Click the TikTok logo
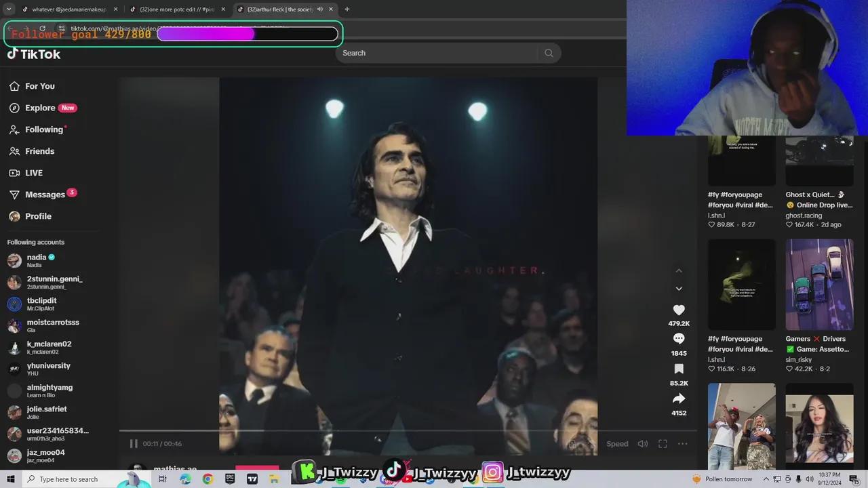This screenshot has height=488, width=868. point(34,54)
